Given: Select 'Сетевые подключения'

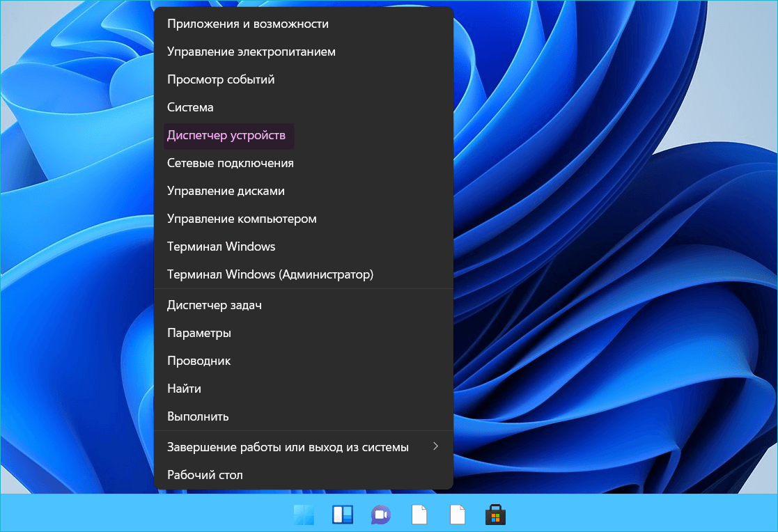Looking at the screenshot, I should [231, 163].
